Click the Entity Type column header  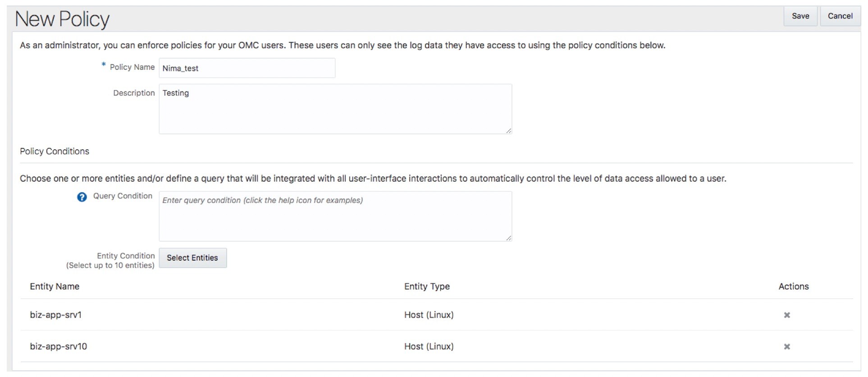coord(426,286)
